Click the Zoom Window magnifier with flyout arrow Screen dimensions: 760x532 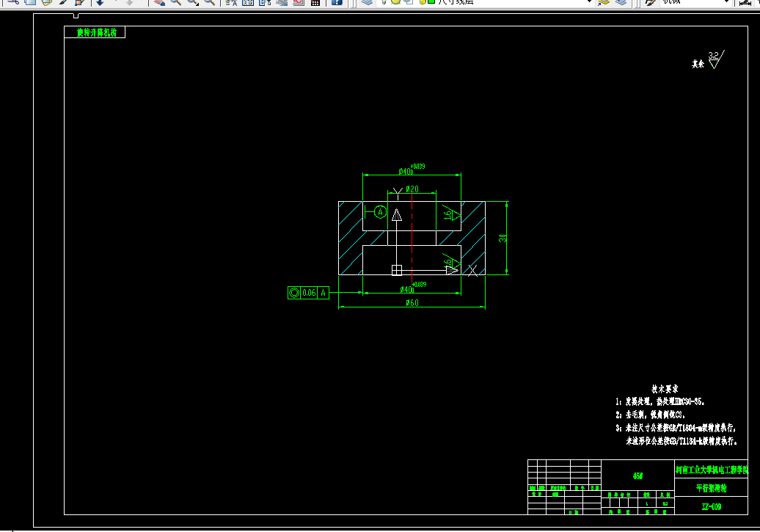(193, 2)
